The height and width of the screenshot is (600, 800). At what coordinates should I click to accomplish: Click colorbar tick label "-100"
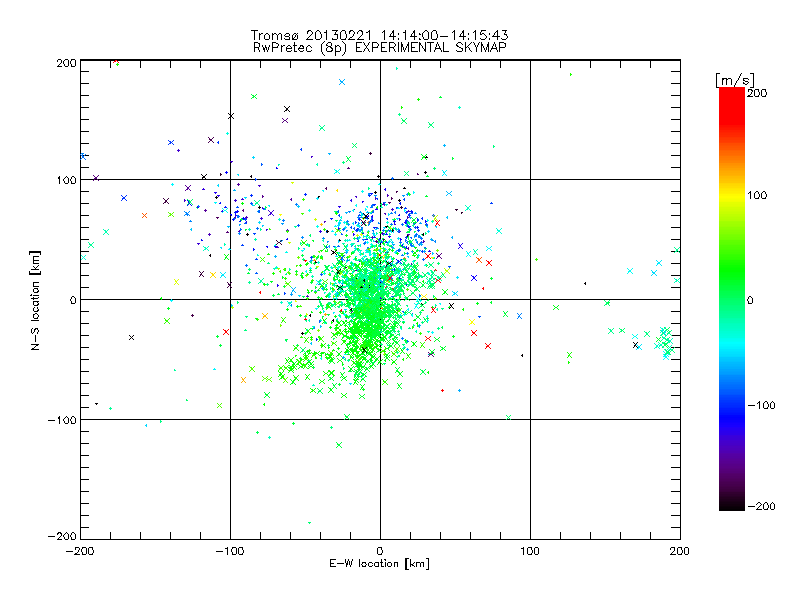point(761,406)
